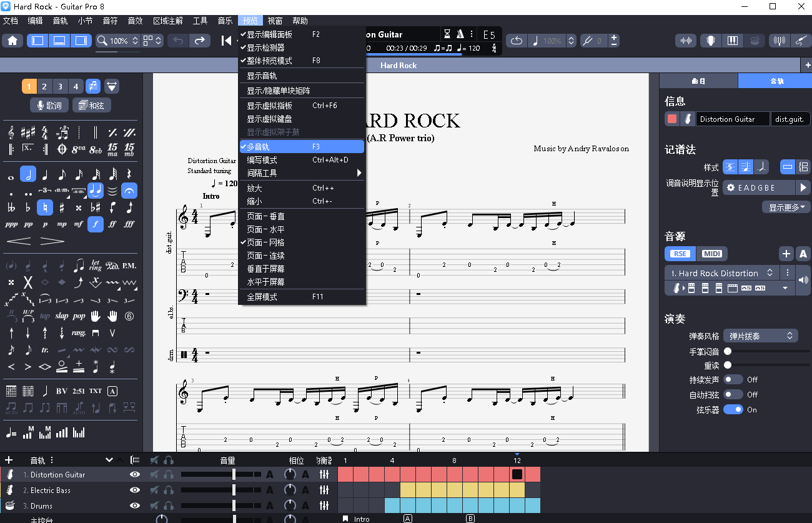The width and height of the screenshot is (812, 523).
Task: Add a new track with plus icon
Action: click(9, 460)
